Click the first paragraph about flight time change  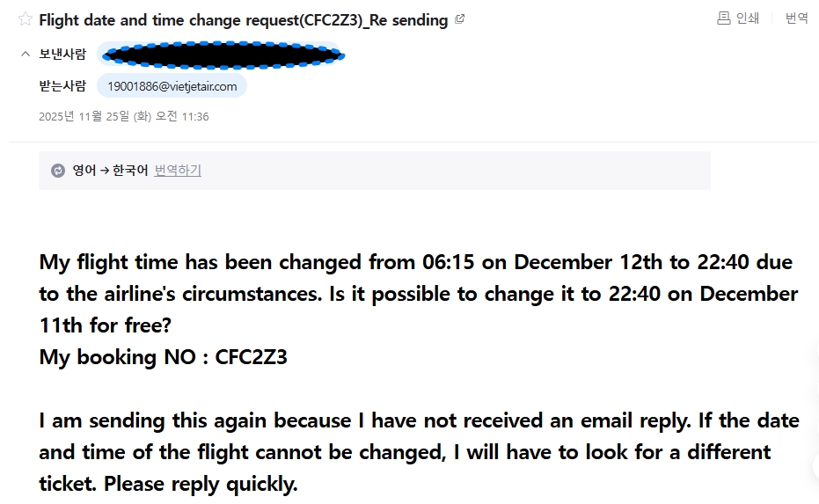pos(413,294)
